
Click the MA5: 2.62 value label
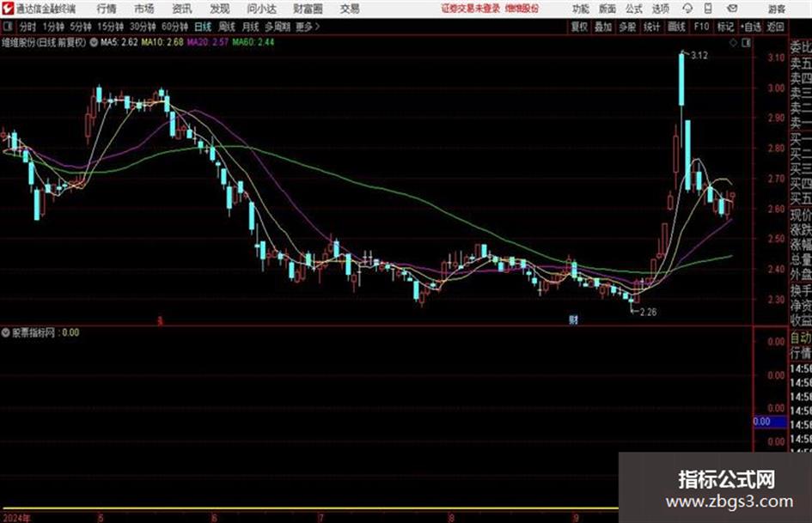point(119,42)
